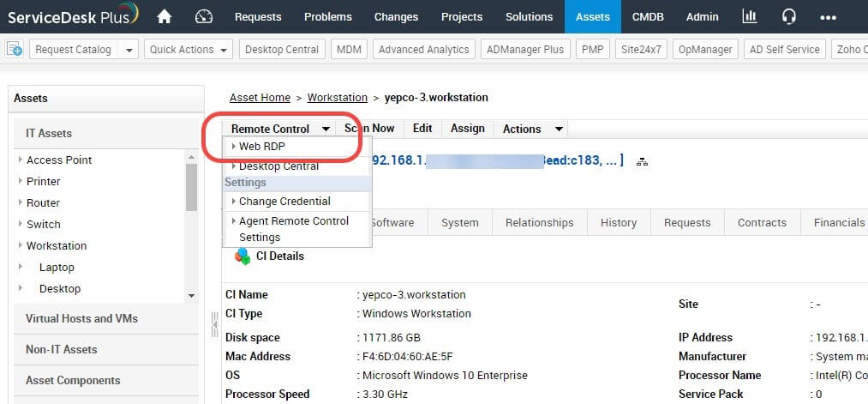Image resolution: width=868 pixels, height=404 pixels.
Task: Go to the Home icon
Action: point(165,16)
